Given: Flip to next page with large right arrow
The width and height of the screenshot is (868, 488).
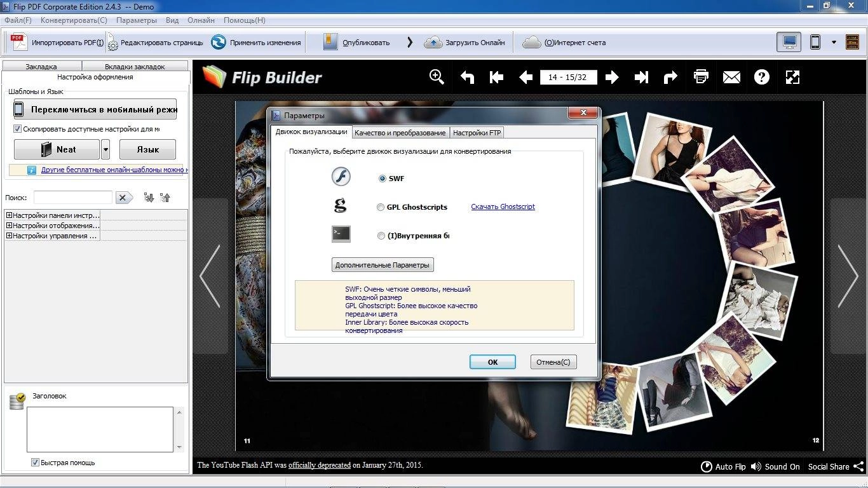Looking at the screenshot, I should pyautogui.click(x=848, y=276).
